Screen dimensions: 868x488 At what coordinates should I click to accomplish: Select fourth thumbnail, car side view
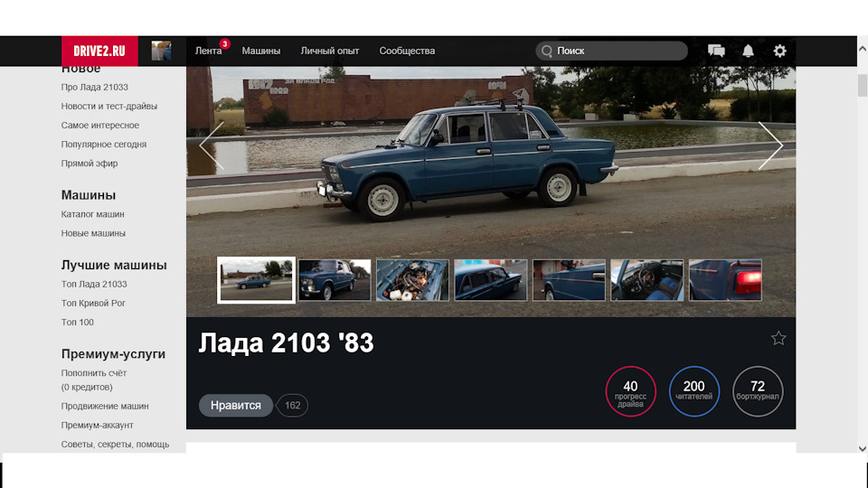point(490,280)
